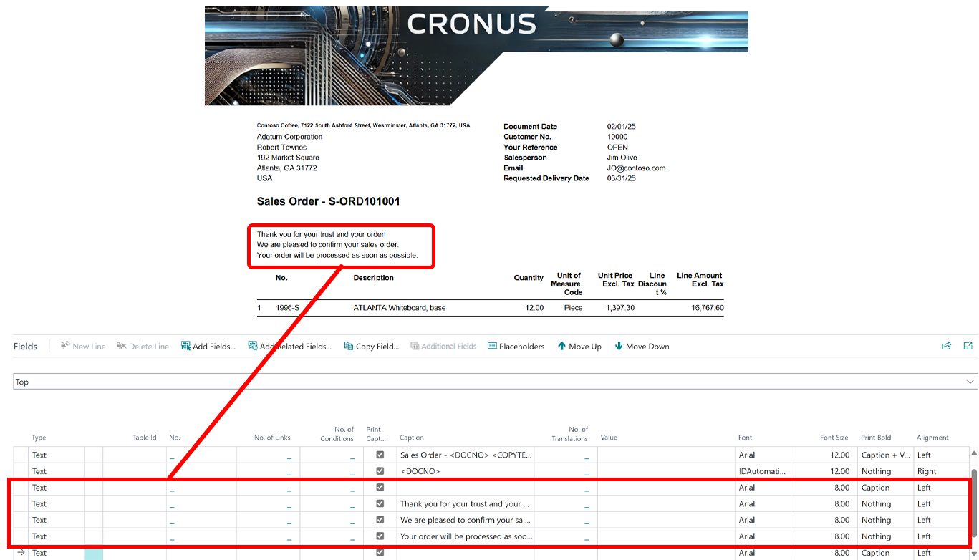Click the Move Down arrow icon
This screenshot has height=560, width=979.
click(619, 347)
